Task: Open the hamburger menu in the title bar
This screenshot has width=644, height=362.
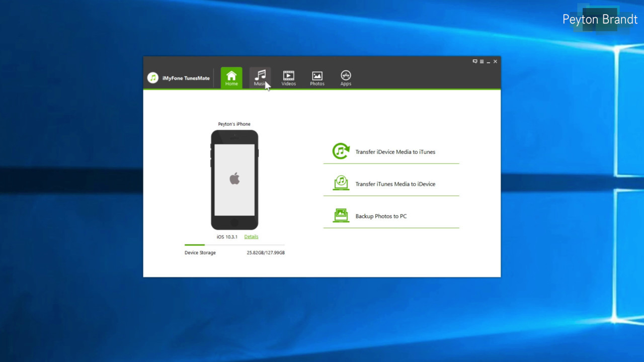Action: (481, 61)
